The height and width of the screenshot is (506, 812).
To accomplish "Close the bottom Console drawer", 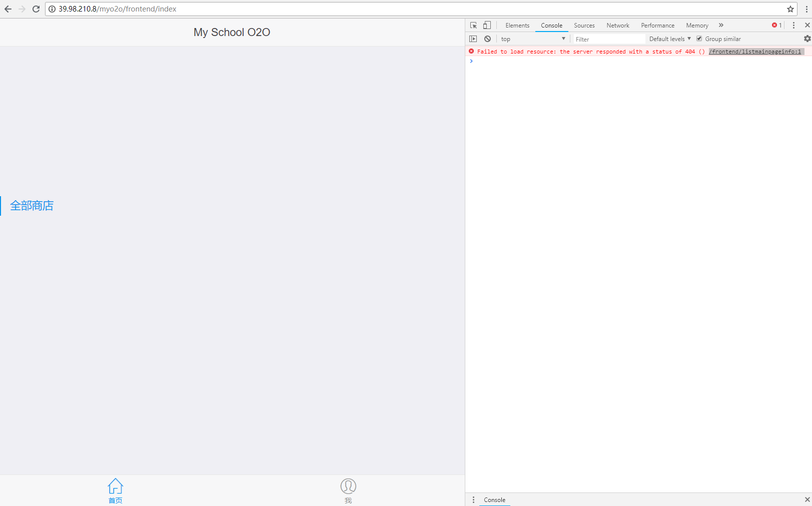I will coord(807,499).
